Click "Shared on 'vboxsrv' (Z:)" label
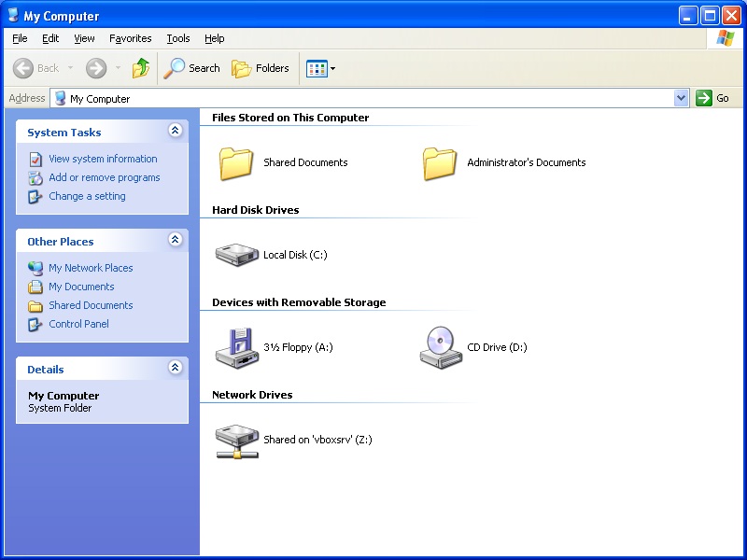Screen dimensions: 747x560 (x=317, y=440)
